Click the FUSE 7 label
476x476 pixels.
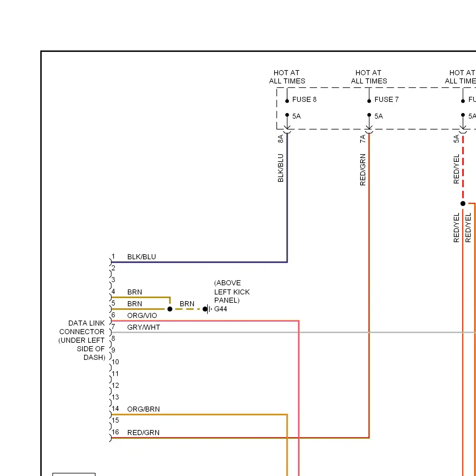click(387, 99)
